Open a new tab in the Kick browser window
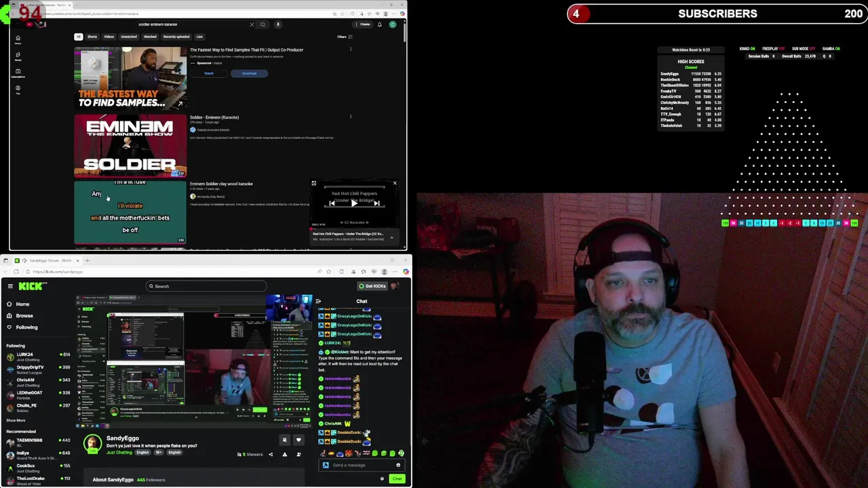This screenshot has width=868, height=488. (87, 260)
